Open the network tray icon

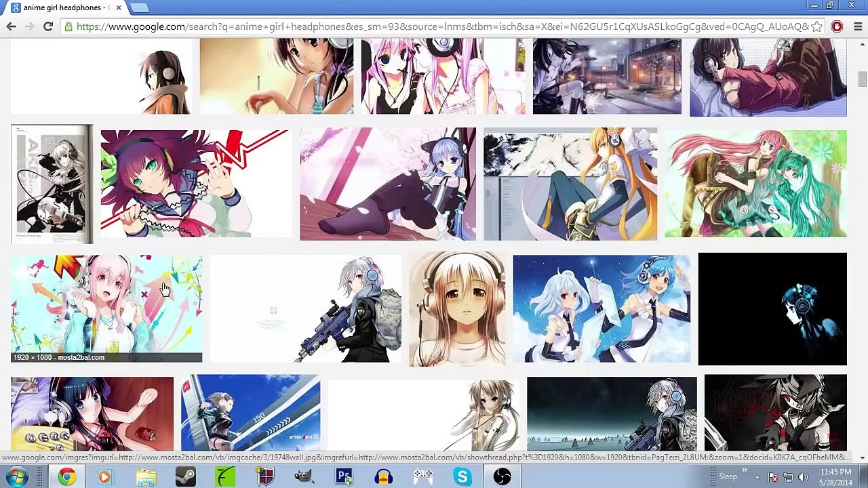(788, 477)
